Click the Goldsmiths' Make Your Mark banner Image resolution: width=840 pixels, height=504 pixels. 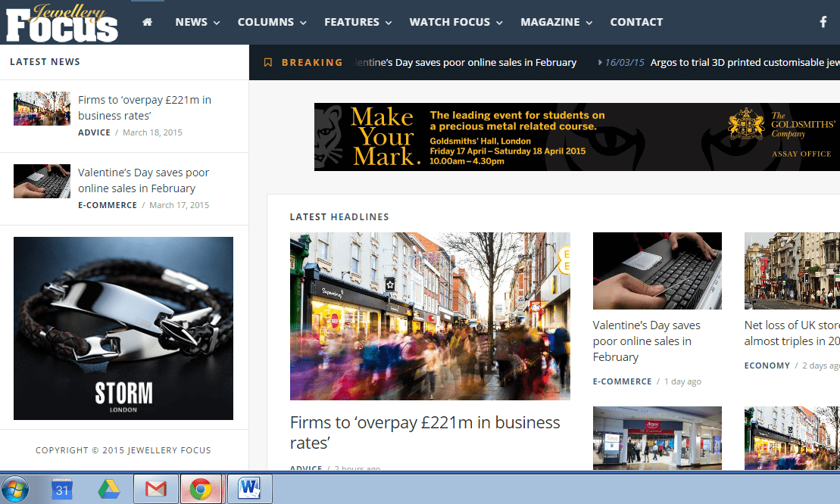coord(575,137)
